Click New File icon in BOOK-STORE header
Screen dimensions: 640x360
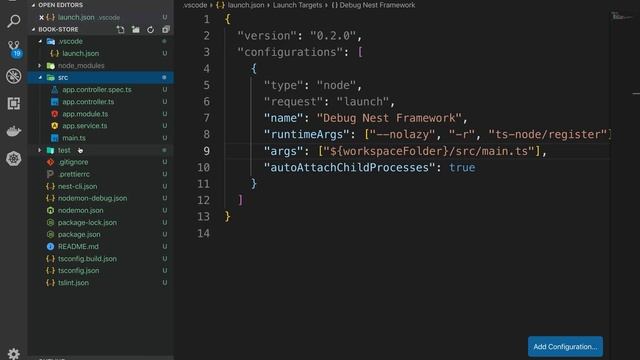tap(120, 29)
